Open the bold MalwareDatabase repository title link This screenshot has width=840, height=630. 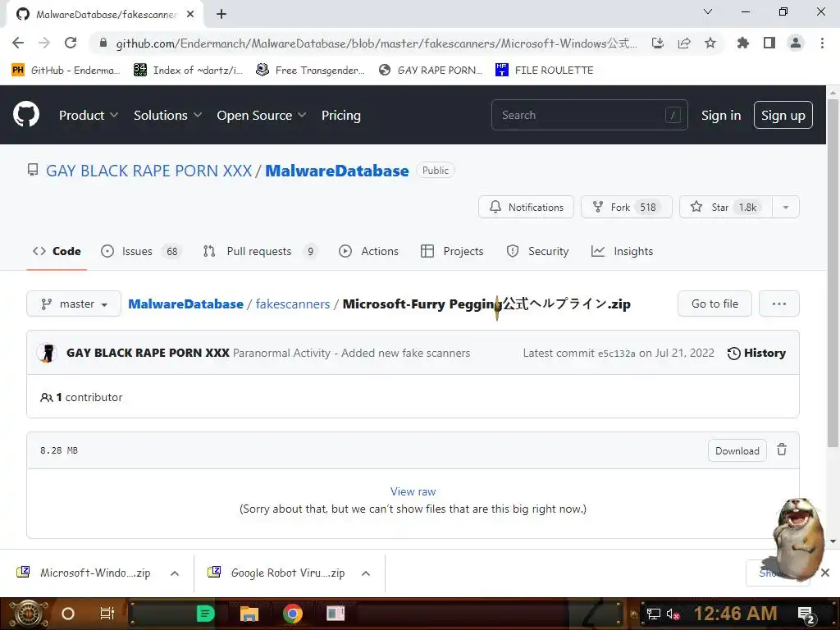337,171
